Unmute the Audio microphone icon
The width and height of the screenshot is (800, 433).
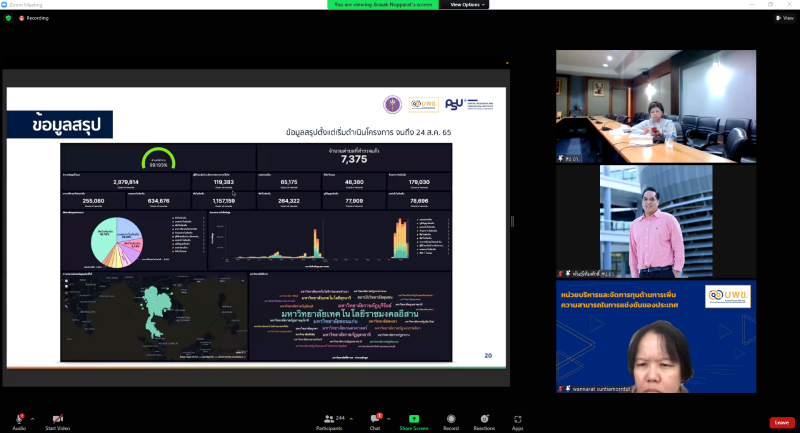(x=19, y=418)
